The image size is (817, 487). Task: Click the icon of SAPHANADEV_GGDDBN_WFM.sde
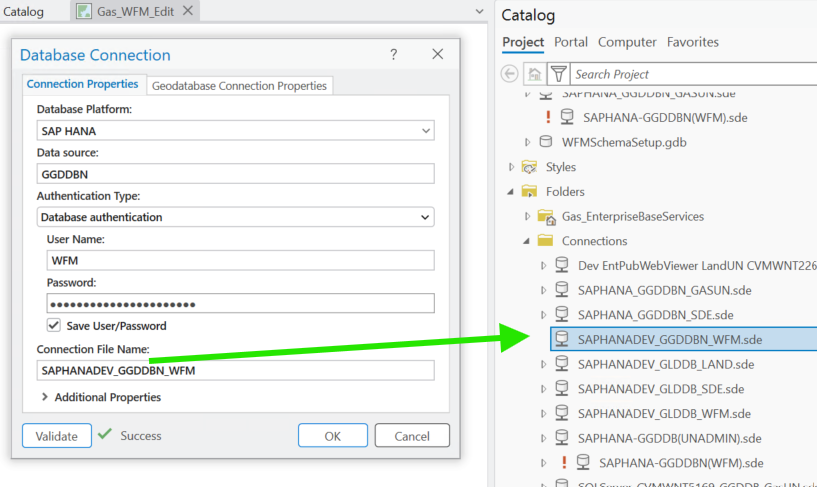pos(562,339)
